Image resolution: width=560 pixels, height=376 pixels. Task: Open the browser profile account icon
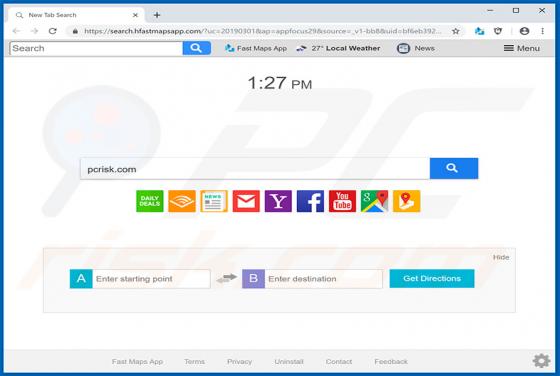point(524,31)
